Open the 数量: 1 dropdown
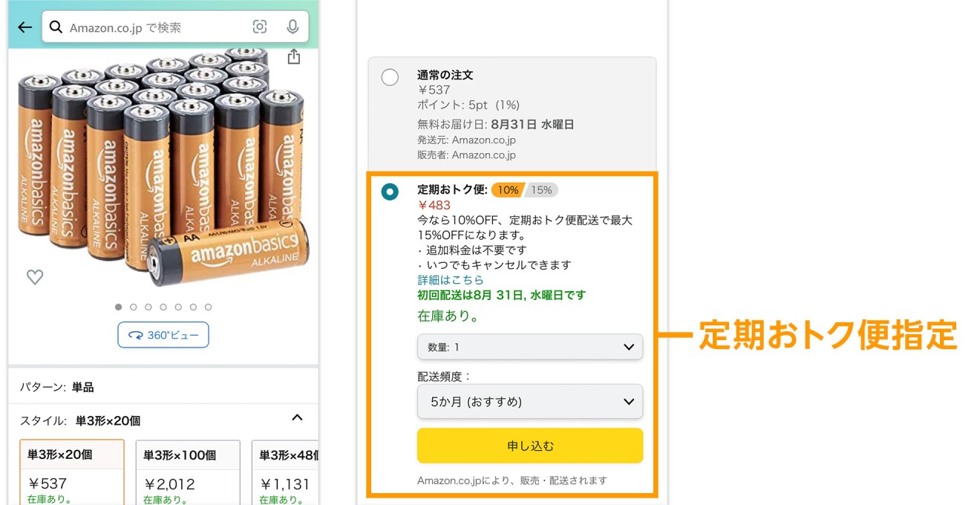The image size is (980, 505). point(530,347)
